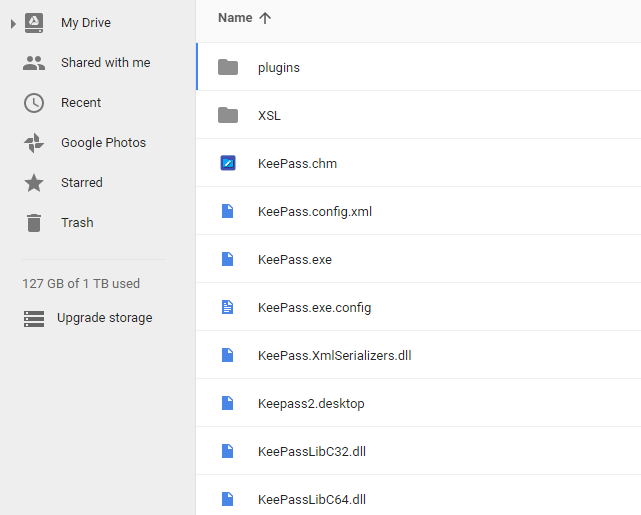Screen dimensions: 641x515
Task: Click the plugins folder icon
Action: tap(228, 67)
